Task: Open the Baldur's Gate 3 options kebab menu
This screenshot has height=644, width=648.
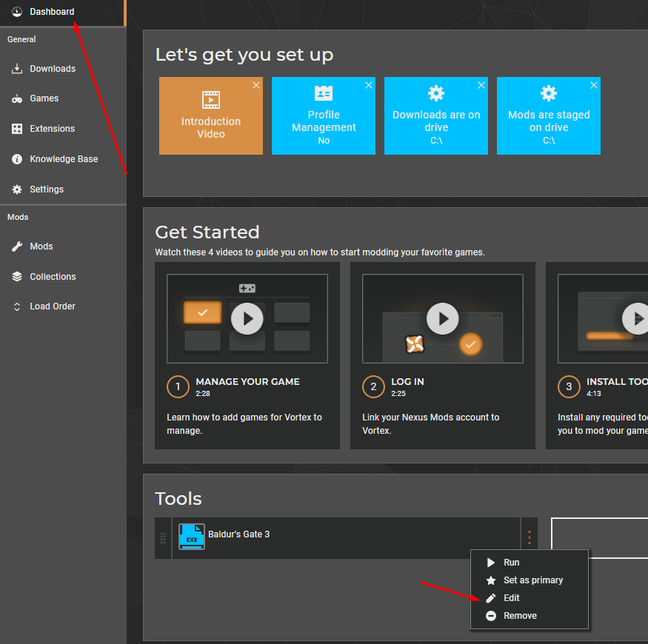Action: 530,537
